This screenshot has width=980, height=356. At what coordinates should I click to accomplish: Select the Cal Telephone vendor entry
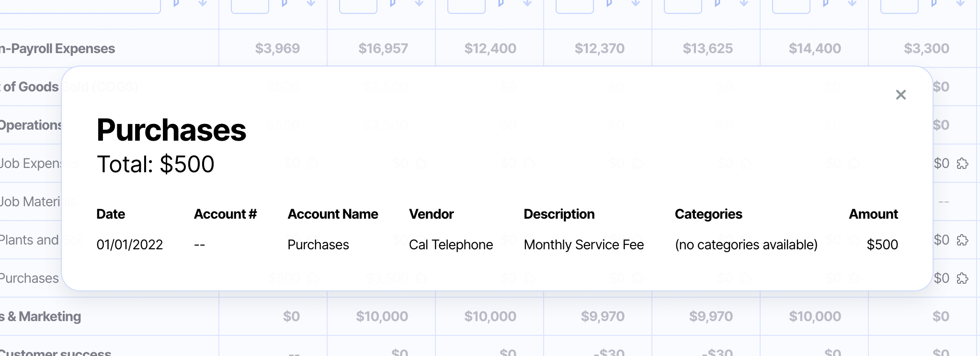pos(451,245)
